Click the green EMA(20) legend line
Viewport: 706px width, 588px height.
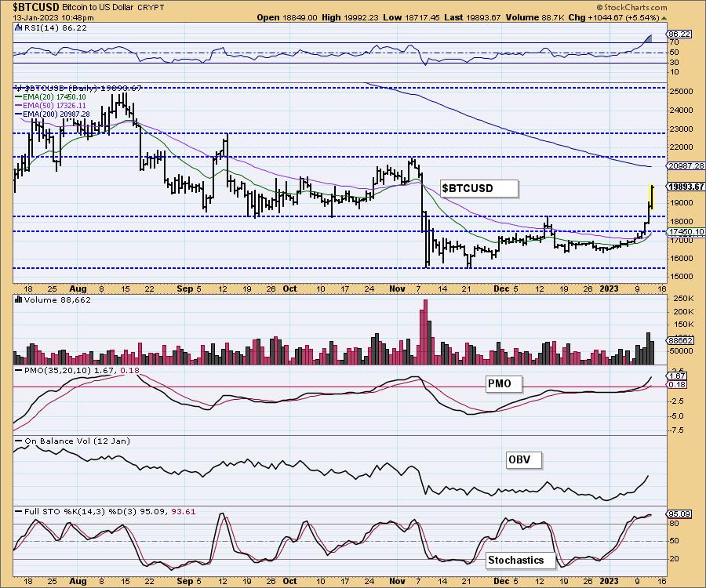point(19,96)
